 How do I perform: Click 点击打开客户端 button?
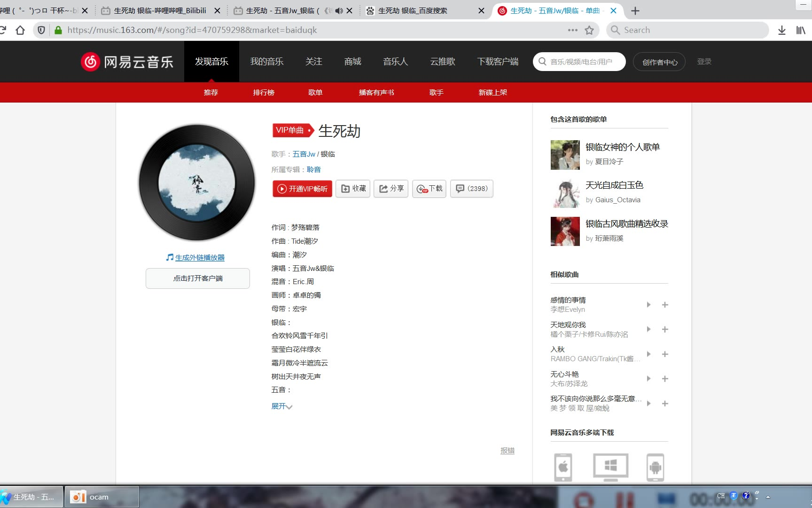pos(198,278)
